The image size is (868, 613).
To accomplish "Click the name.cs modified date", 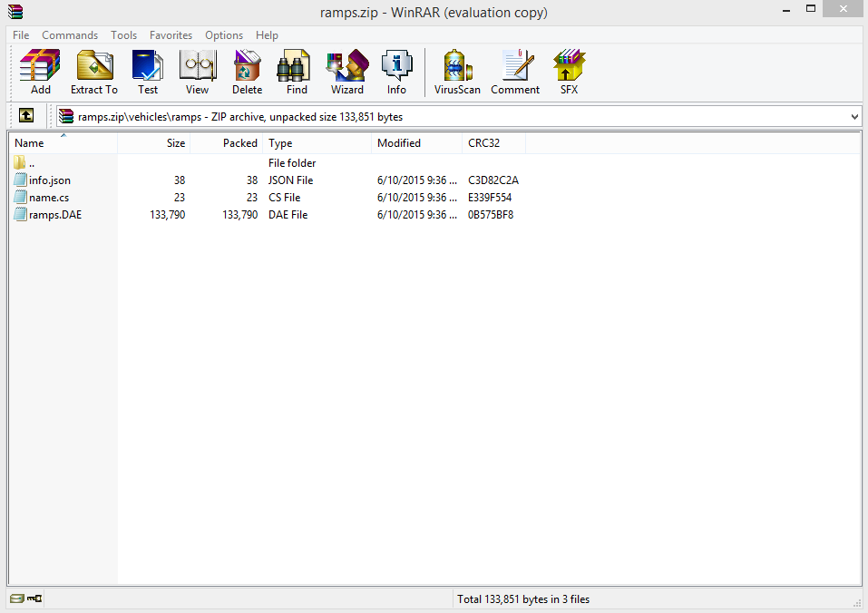I will coord(417,198).
